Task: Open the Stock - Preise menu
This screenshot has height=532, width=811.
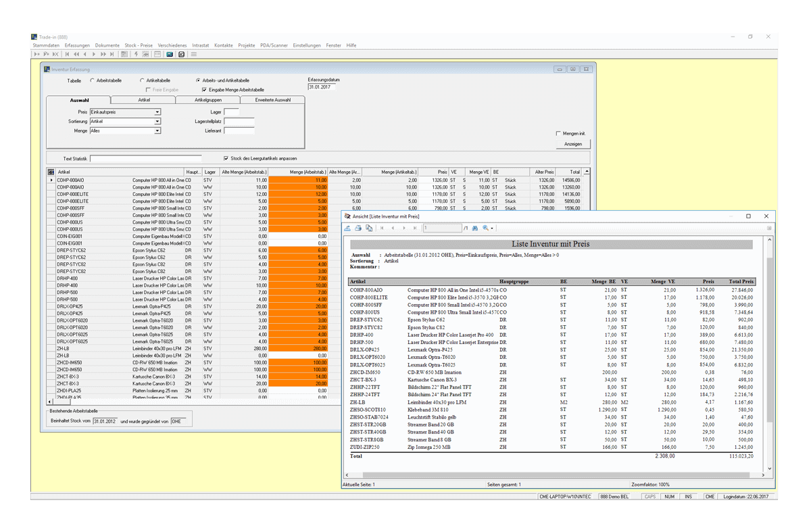Action: coord(139,45)
